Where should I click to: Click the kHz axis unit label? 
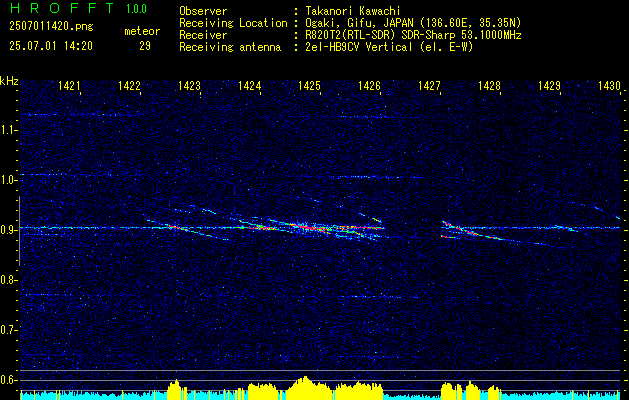9,81
